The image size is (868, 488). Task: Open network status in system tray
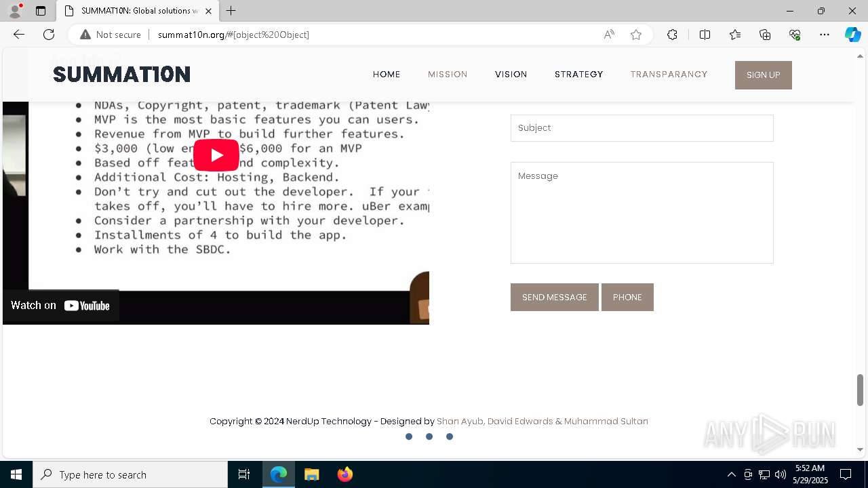764,474
